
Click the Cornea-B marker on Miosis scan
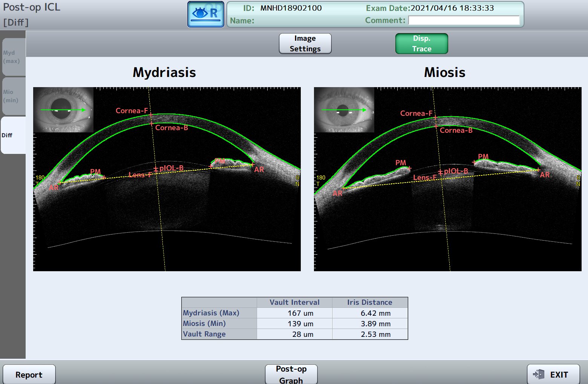pos(436,126)
